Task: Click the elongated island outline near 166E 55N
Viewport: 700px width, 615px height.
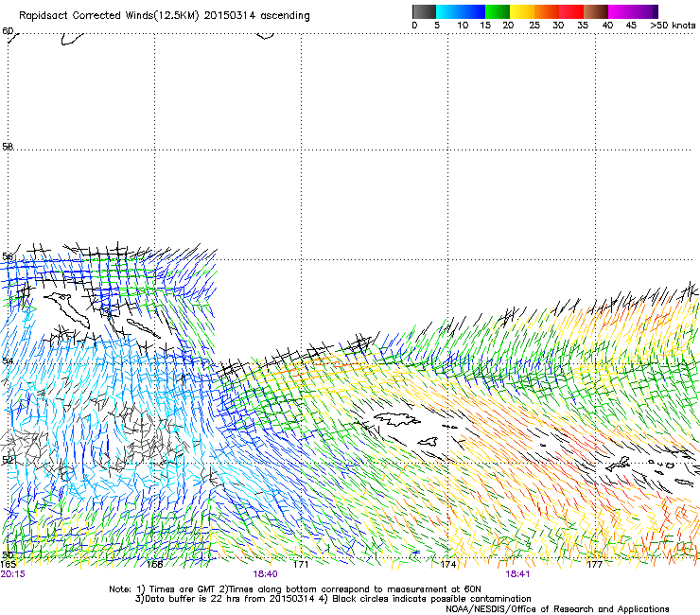Action: [67, 309]
